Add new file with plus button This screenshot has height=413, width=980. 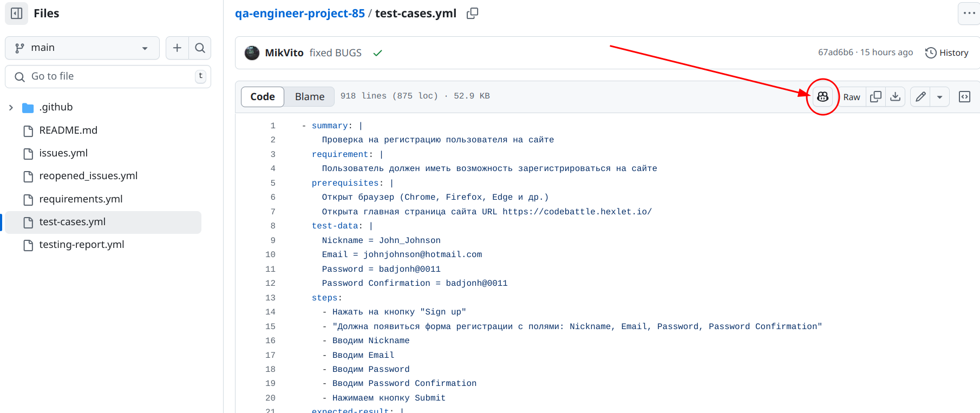point(177,48)
